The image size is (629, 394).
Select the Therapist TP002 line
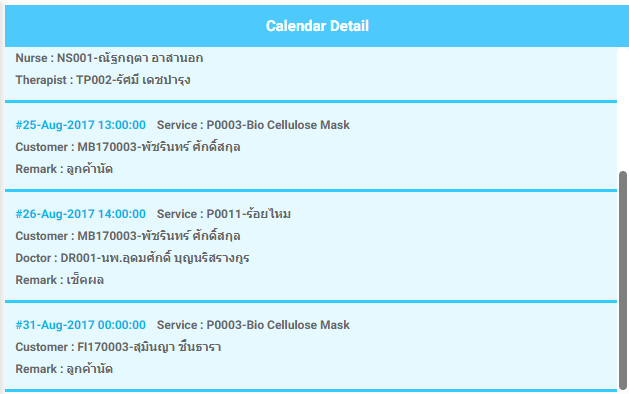[x=103, y=80]
